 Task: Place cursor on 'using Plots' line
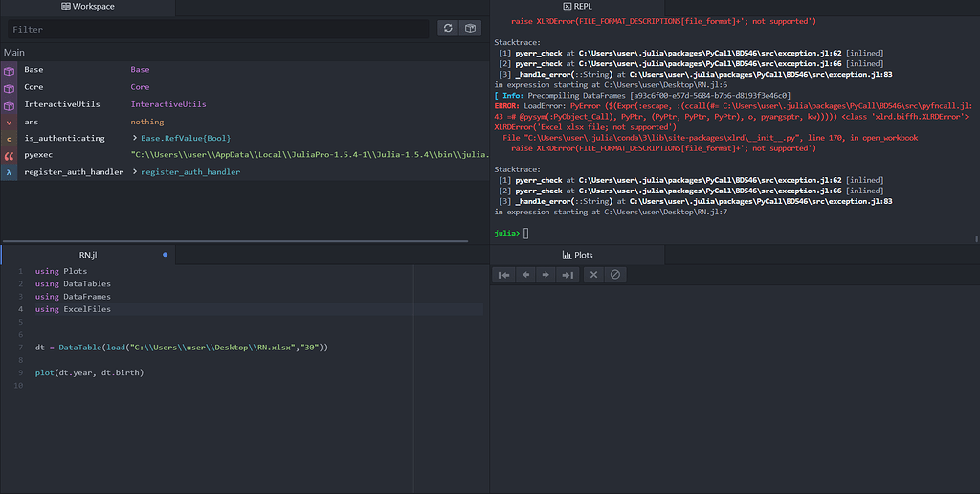[61, 271]
